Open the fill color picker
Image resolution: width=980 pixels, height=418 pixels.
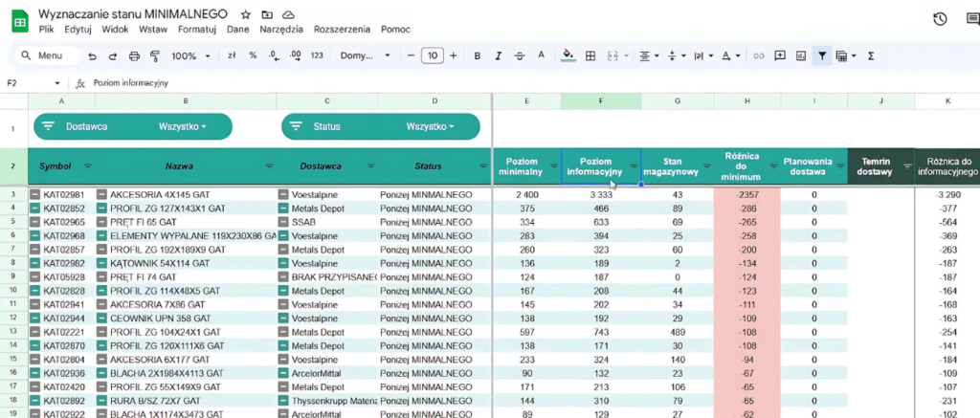pyautogui.click(x=568, y=56)
